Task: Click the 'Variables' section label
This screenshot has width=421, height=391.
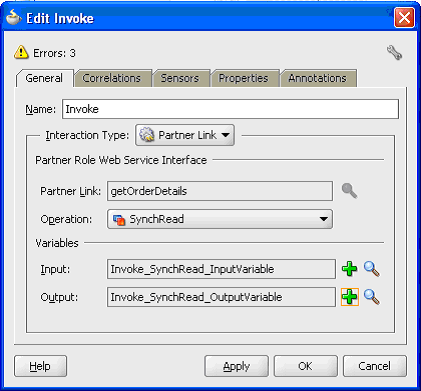Action: point(57,243)
